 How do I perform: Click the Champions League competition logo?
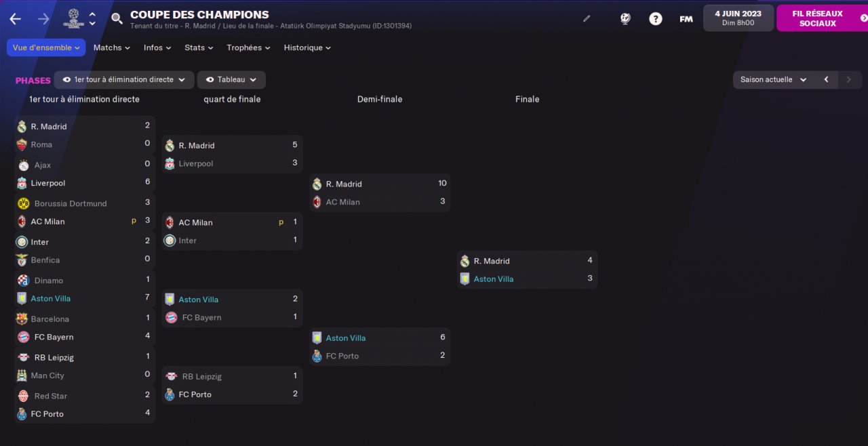tap(73, 18)
